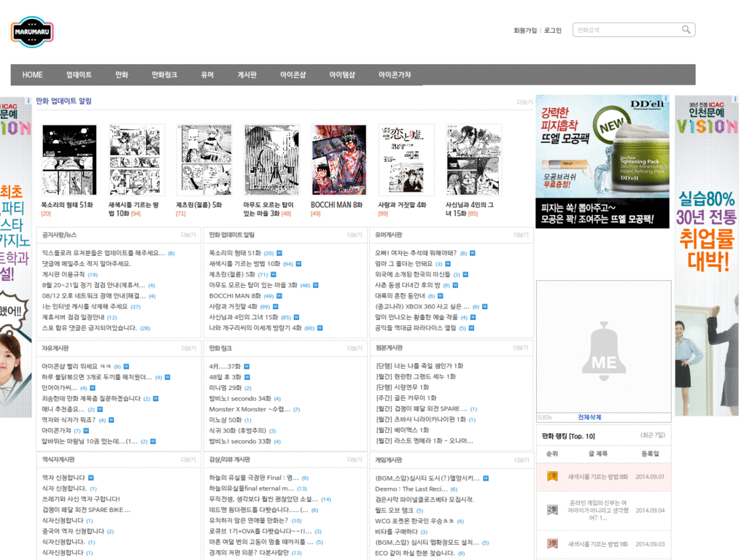747x560 pixels.
Task: Click 더보기 in 만화링크 panel
Action: [x=355, y=348]
